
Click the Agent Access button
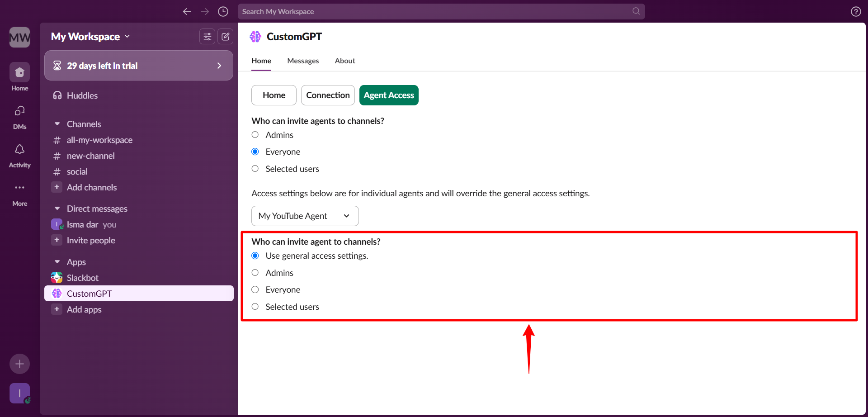[389, 95]
